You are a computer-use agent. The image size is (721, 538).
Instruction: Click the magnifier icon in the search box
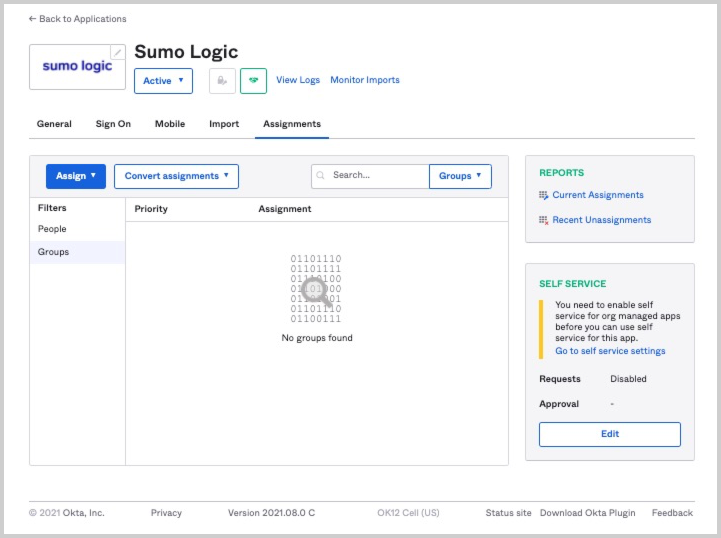pyautogui.click(x=321, y=176)
